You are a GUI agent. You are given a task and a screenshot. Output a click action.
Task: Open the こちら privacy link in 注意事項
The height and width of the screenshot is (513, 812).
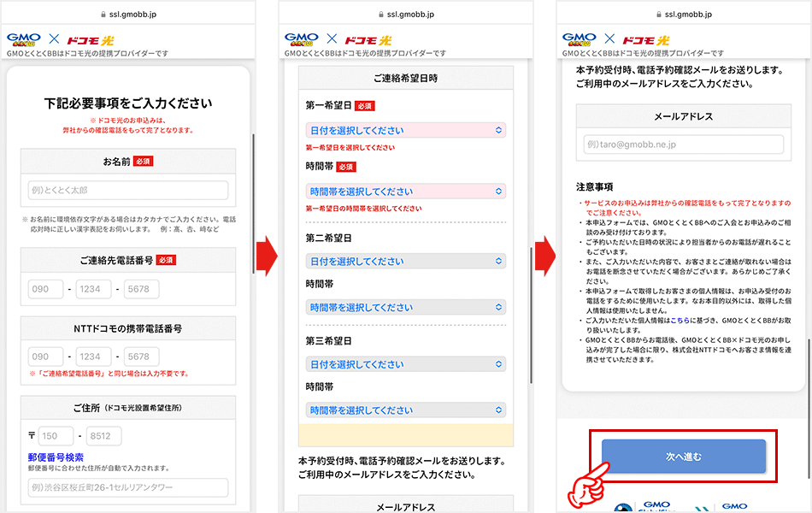(x=680, y=321)
